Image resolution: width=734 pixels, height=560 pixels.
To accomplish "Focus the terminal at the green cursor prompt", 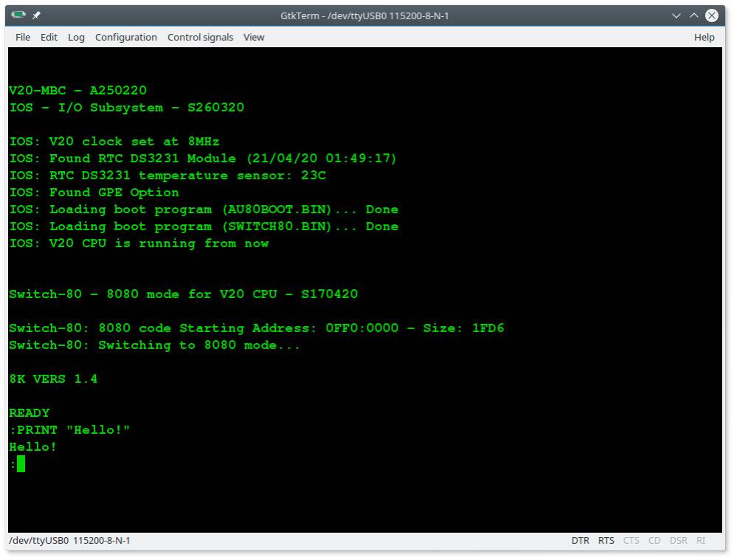I will click(21, 464).
